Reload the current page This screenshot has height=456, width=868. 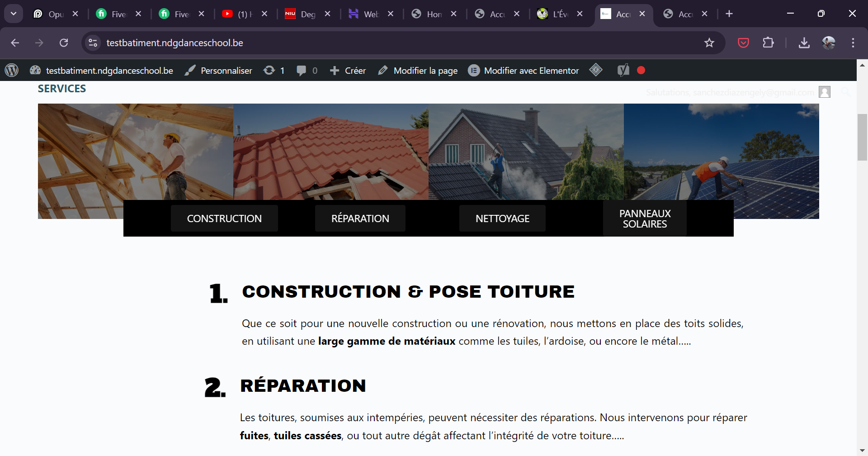point(64,43)
